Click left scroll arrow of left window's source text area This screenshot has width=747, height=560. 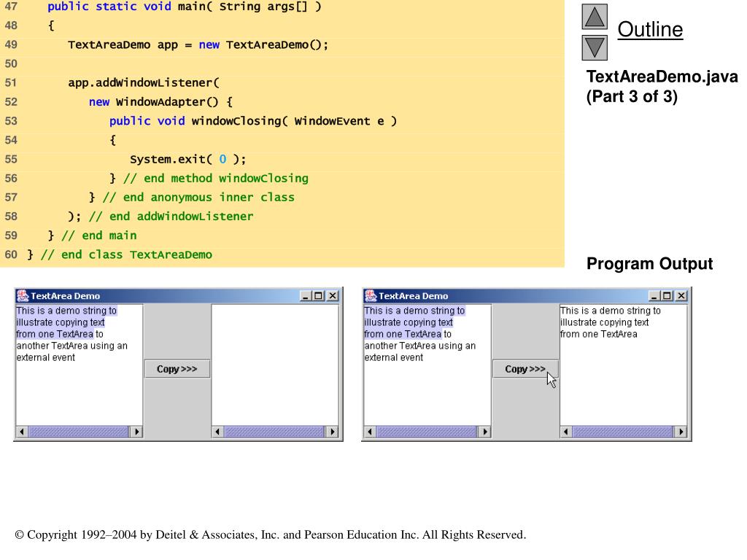click(22, 432)
